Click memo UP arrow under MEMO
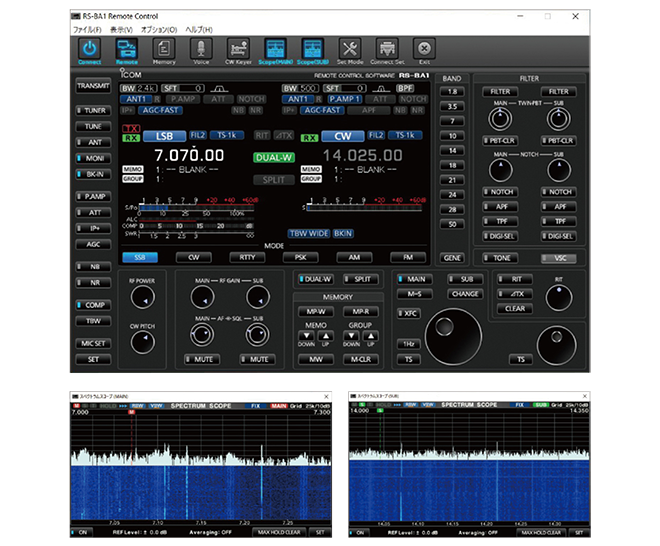The height and width of the screenshot is (546, 660). tap(326, 336)
